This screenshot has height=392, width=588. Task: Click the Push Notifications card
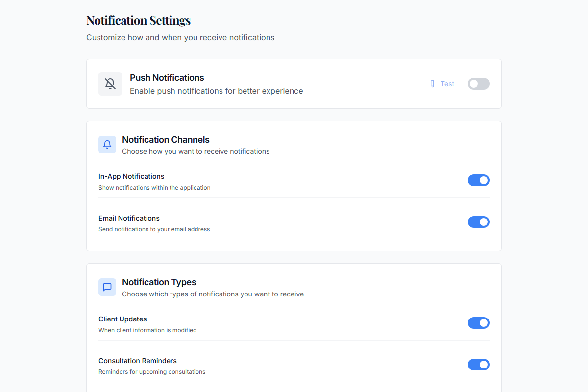[294, 83]
